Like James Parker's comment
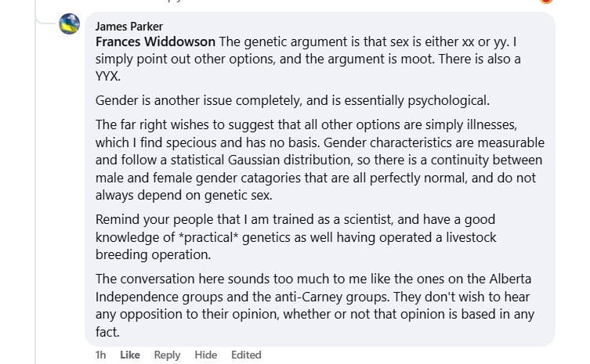 click(130, 355)
